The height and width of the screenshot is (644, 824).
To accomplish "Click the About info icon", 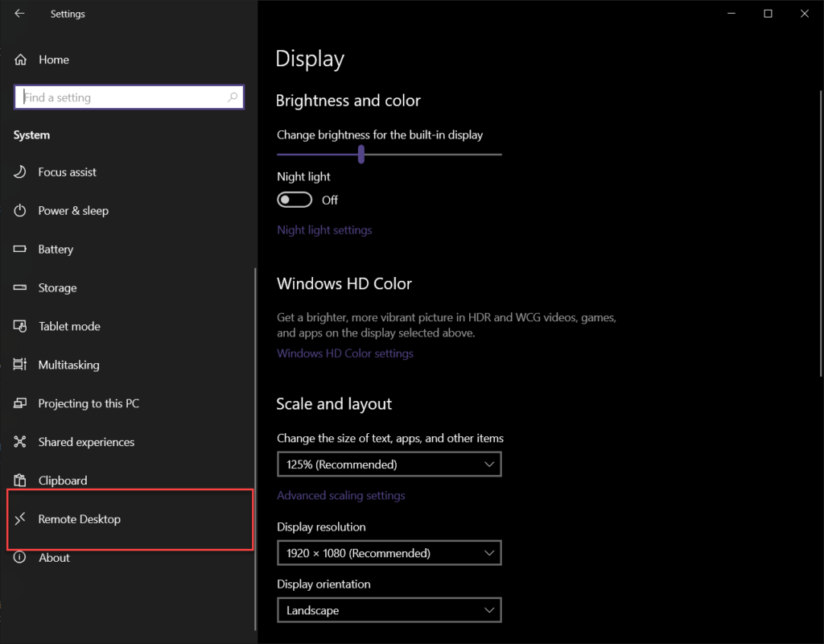I will (x=20, y=557).
